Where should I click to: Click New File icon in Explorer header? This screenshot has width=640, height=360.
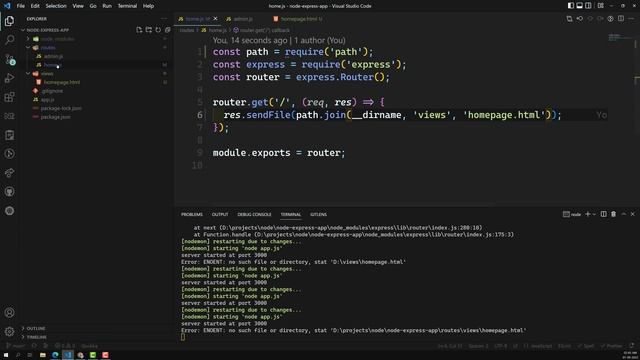[x=139, y=30]
